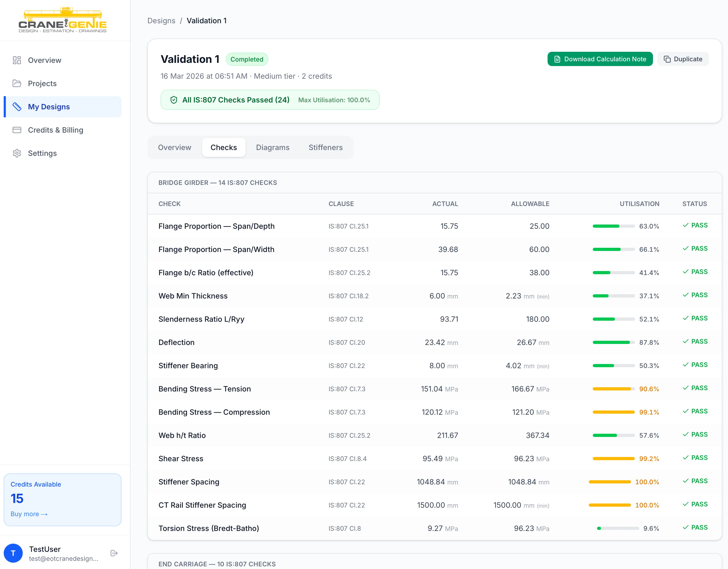Click 'Max Utilisation: 100.0%' text

tap(334, 100)
